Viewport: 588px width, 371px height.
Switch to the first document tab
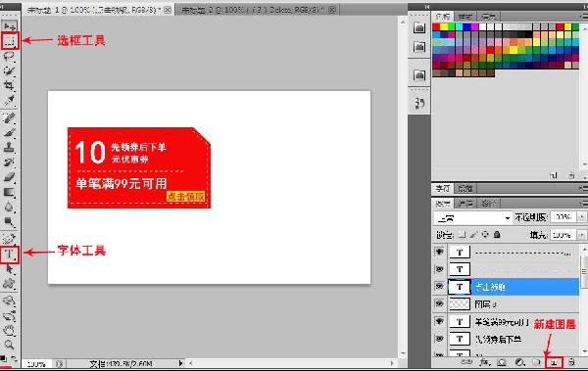99,10
